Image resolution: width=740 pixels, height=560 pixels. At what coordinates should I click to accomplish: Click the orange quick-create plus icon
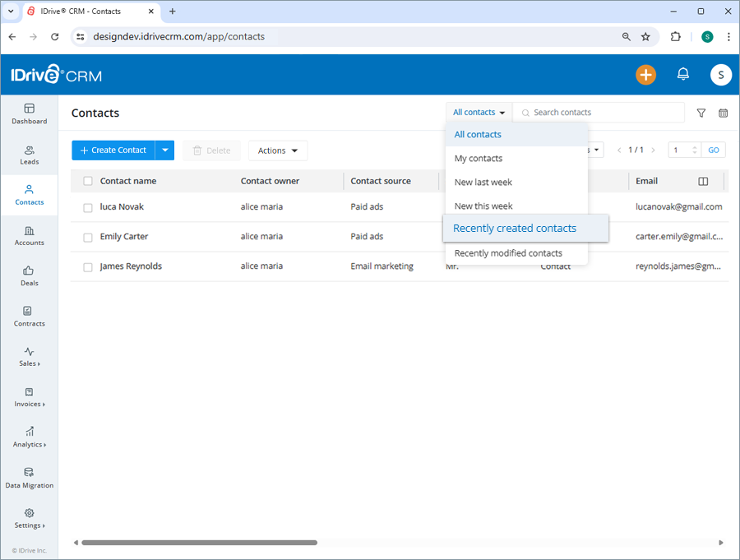click(645, 75)
